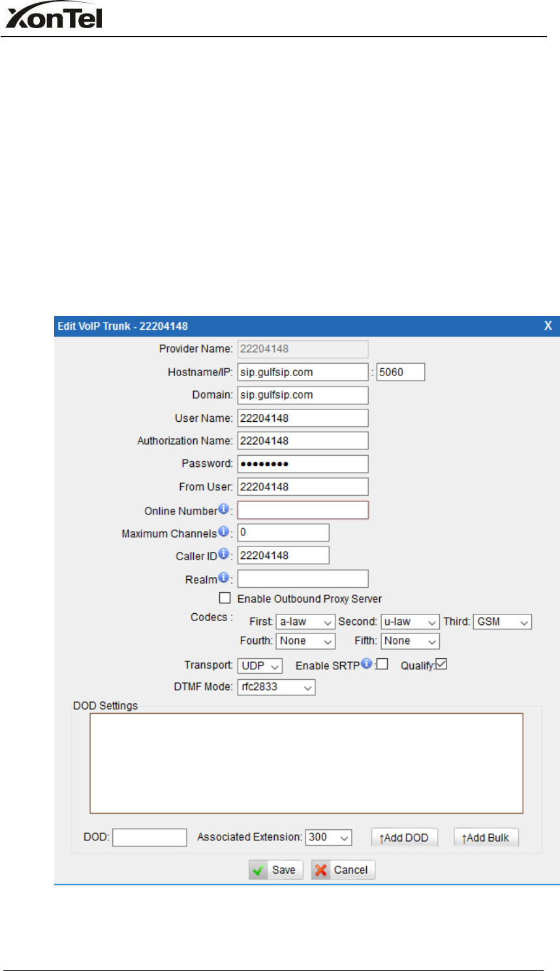
Task: Open the Associated Extension dropdown
Action: (328, 837)
